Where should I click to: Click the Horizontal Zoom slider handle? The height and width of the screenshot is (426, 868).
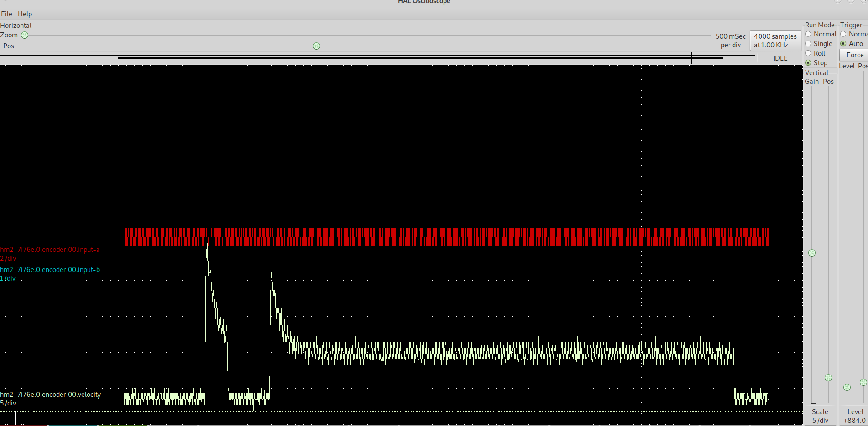coord(25,35)
